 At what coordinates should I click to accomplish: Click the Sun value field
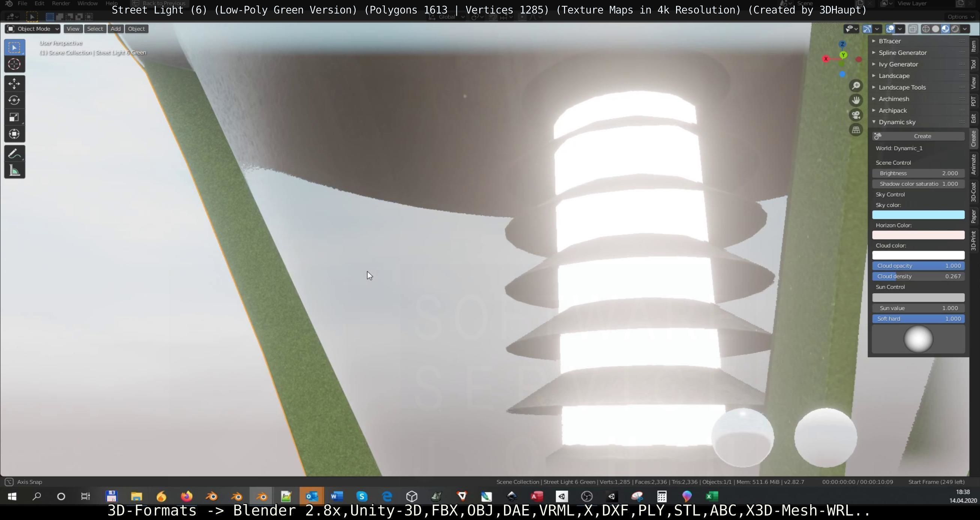pos(919,308)
